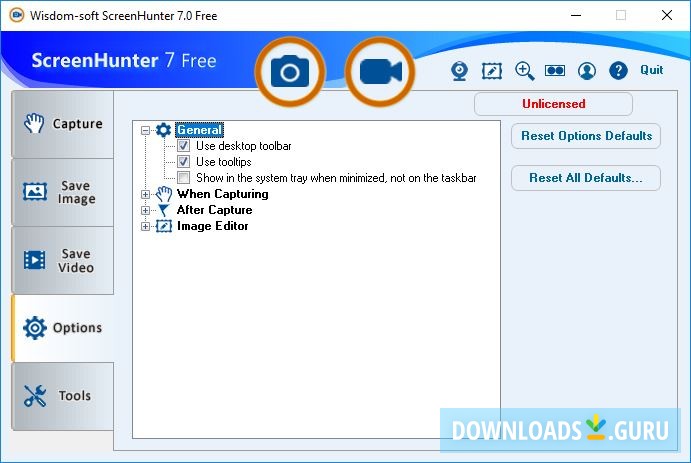The image size is (691, 463).
Task: Click the editor icon beside Image Editor
Action: [164, 226]
